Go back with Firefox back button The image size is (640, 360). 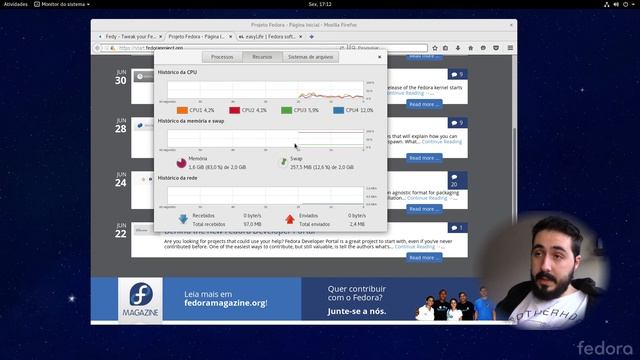(x=98, y=48)
